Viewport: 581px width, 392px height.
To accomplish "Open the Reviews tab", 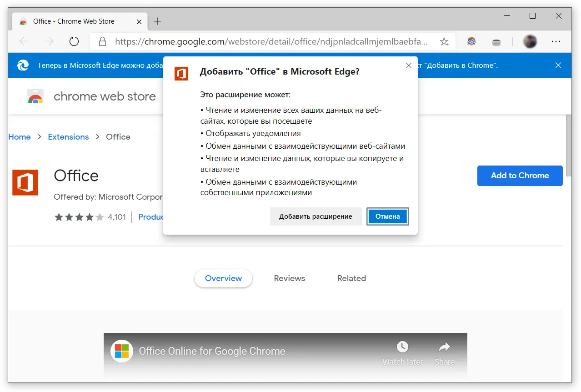I will [x=289, y=278].
